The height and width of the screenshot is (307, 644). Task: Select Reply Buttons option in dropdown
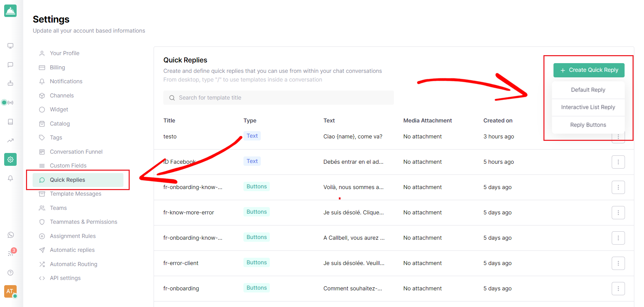(588, 125)
